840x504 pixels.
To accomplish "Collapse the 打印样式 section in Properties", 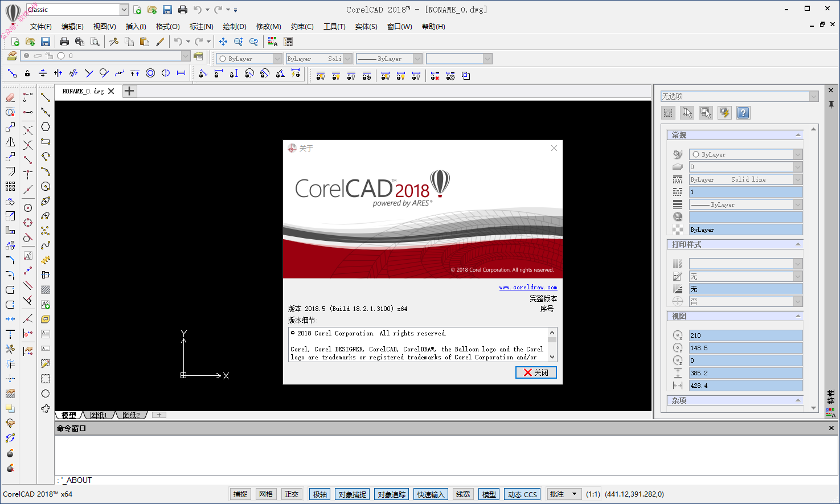I will pos(798,244).
